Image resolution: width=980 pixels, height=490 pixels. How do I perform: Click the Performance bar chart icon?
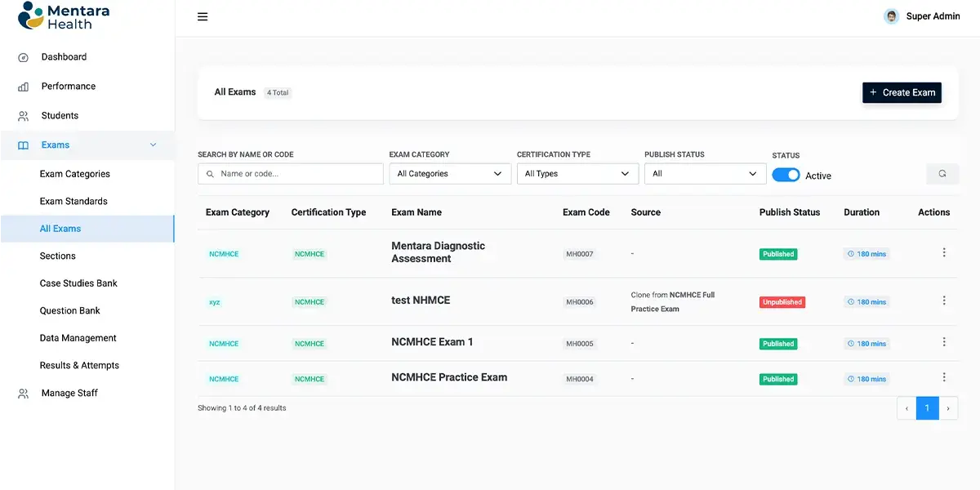[x=24, y=87]
